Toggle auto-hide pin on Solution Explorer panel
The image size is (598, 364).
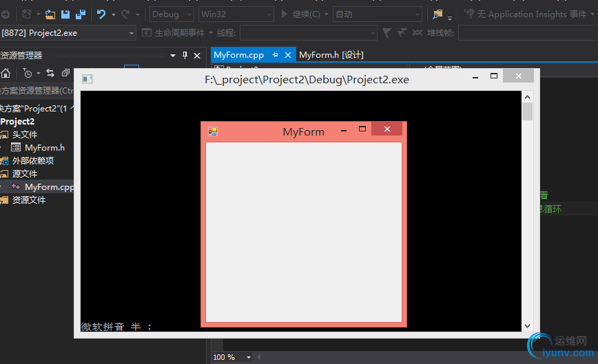[185, 56]
